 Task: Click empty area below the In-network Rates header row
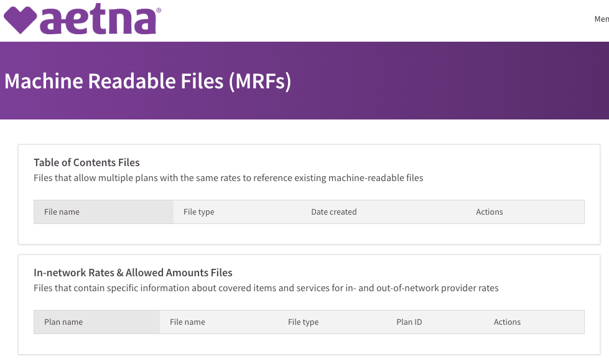point(309,343)
